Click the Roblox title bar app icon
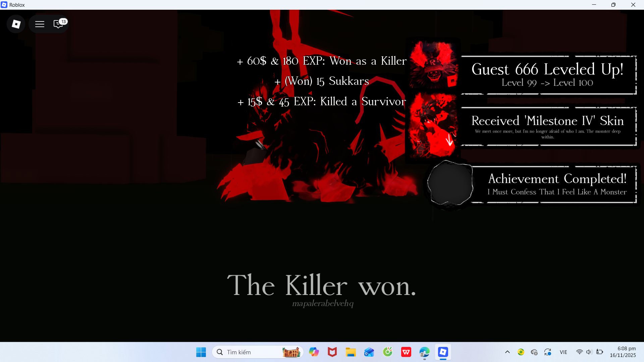 (x=4, y=5)
